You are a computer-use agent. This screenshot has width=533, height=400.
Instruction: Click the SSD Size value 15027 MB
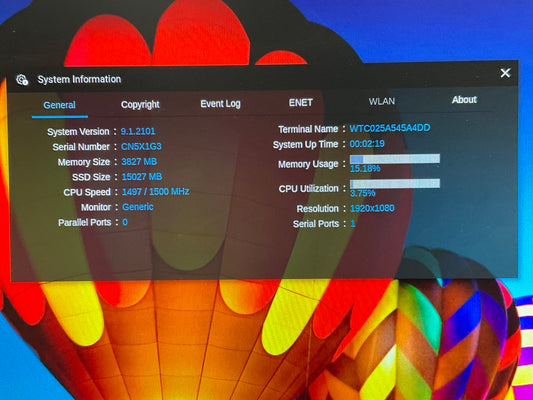tap(142, 177)
